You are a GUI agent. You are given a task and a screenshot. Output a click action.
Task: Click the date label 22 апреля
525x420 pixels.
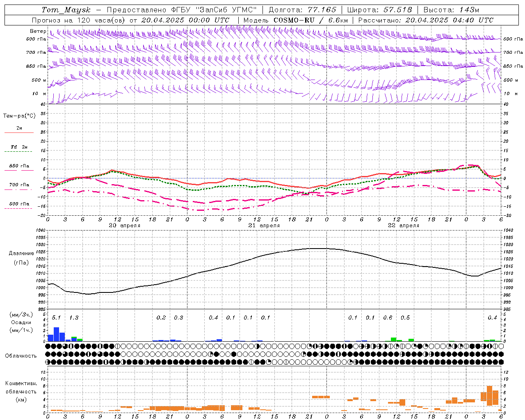click(403, 226)
